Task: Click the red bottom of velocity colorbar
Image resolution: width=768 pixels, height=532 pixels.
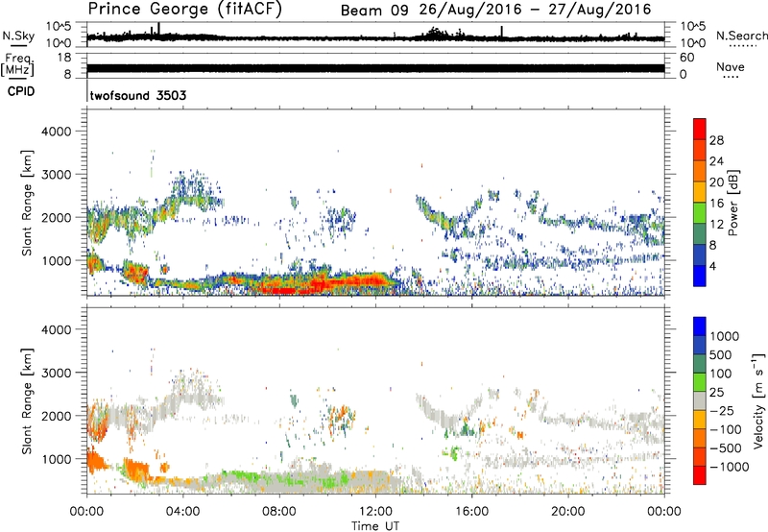Action: tap(700, 475)
